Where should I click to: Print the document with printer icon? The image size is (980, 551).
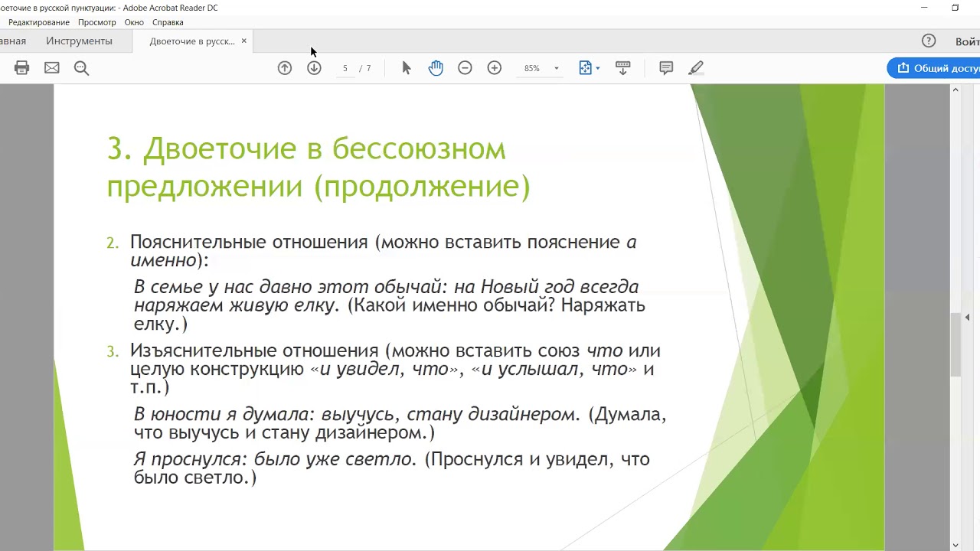pos(21,68)
